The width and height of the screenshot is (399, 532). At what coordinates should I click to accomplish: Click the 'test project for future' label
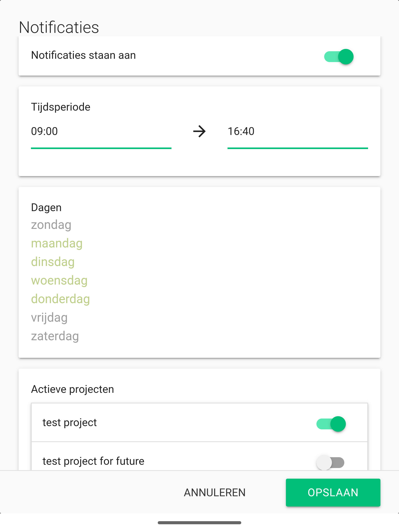click(x=93, y=461)
